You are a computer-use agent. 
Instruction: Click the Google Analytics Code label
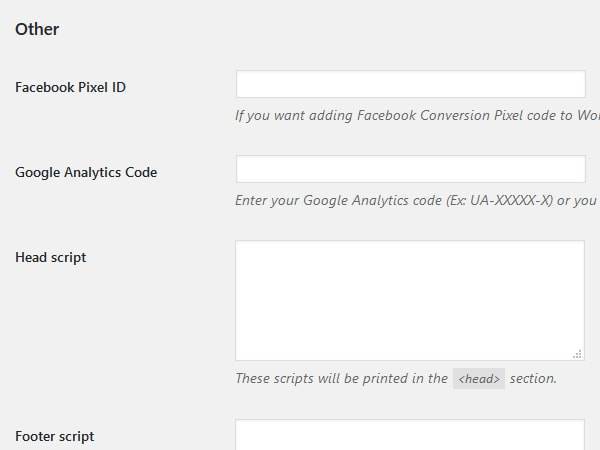[x=86, y=172]
